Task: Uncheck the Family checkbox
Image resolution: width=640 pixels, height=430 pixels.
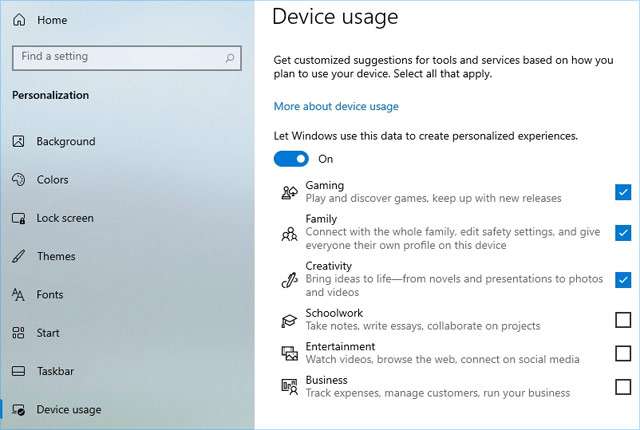Action: click(x=623, y=233)
